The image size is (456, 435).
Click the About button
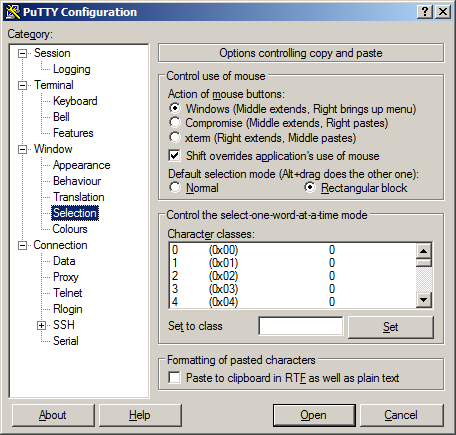click(53, 415)
